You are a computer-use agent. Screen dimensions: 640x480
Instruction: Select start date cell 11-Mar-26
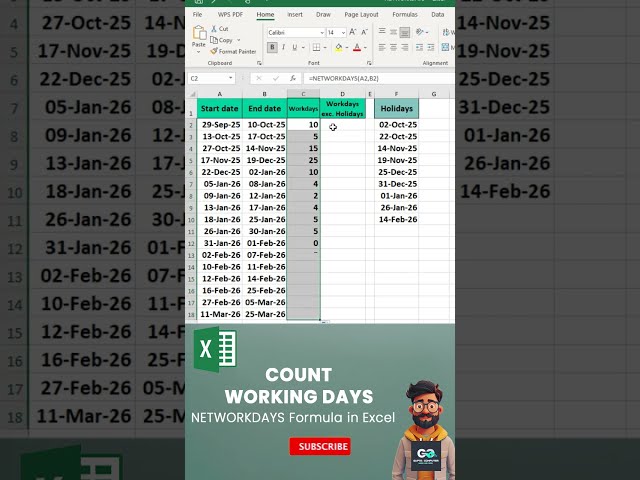tap(220, 314)
